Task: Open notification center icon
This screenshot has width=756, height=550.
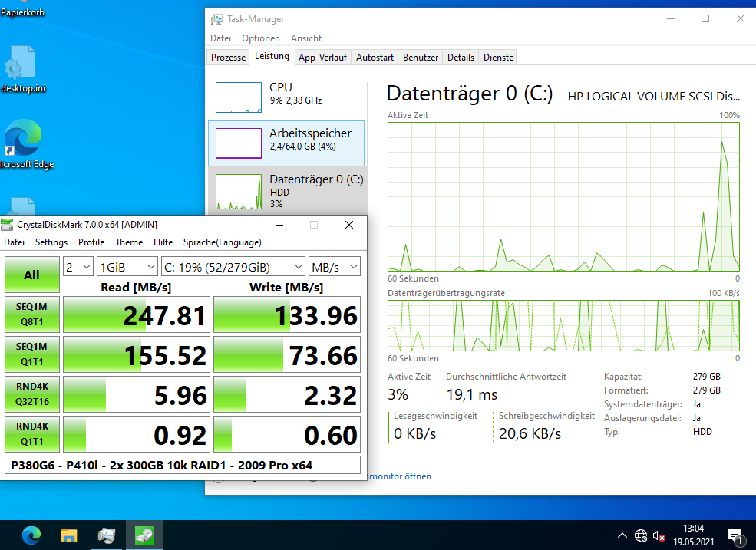Action: [x=735, y=536]
